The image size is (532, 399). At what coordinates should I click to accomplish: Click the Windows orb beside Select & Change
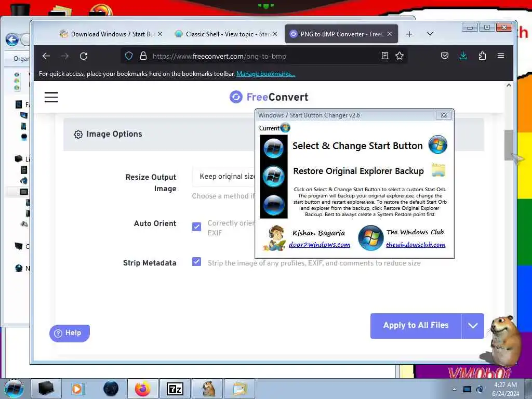(437, 144)
